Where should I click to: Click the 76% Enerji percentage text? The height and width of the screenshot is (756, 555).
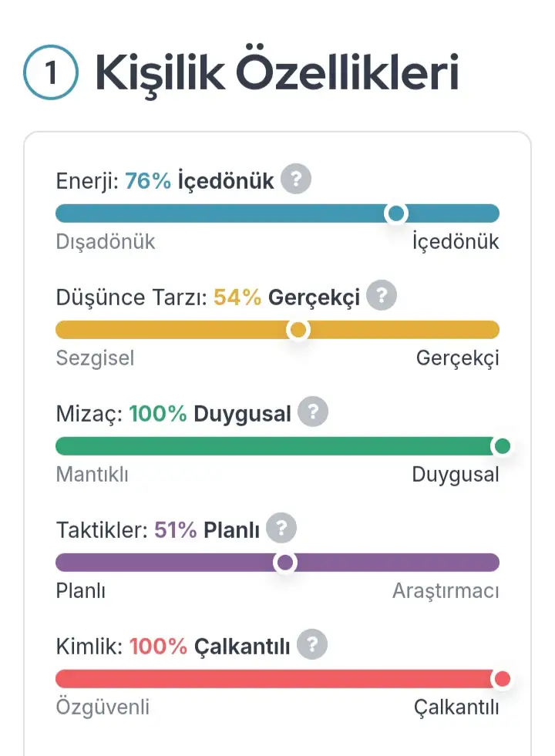click(148, 182)
